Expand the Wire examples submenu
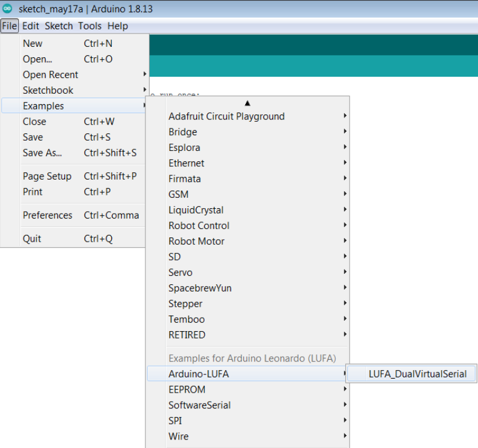Viewport: 478px width, 448px height. [248, 436]
